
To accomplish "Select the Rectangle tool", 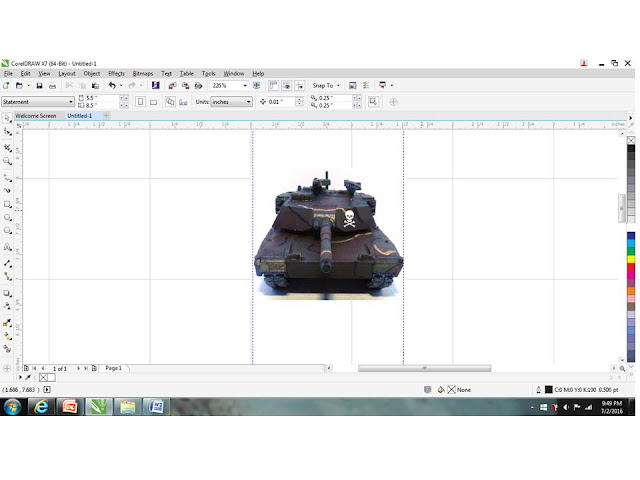I will [x=7, y=204].
